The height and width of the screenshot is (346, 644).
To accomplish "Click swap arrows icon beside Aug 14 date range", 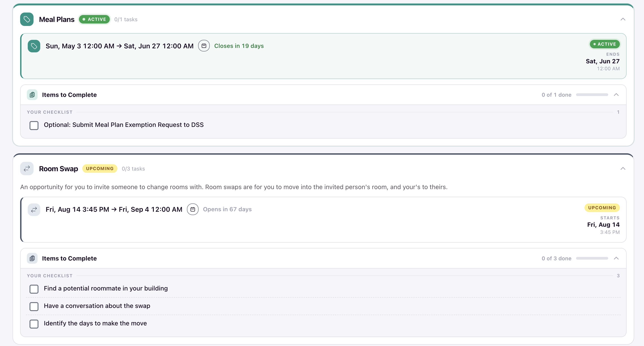I will [x=34, y=210].
